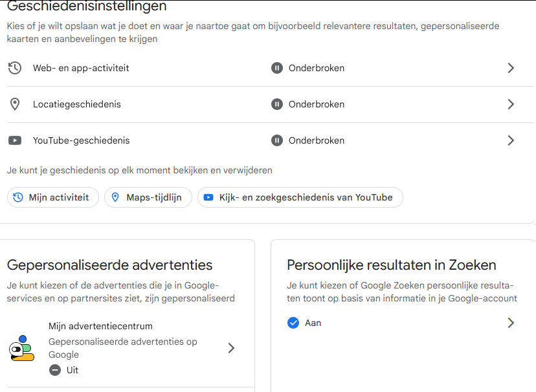The image size is (536, 392).
Task: Click the YouTube-geschiedenis play icon
Action: (x=15, y=140)
